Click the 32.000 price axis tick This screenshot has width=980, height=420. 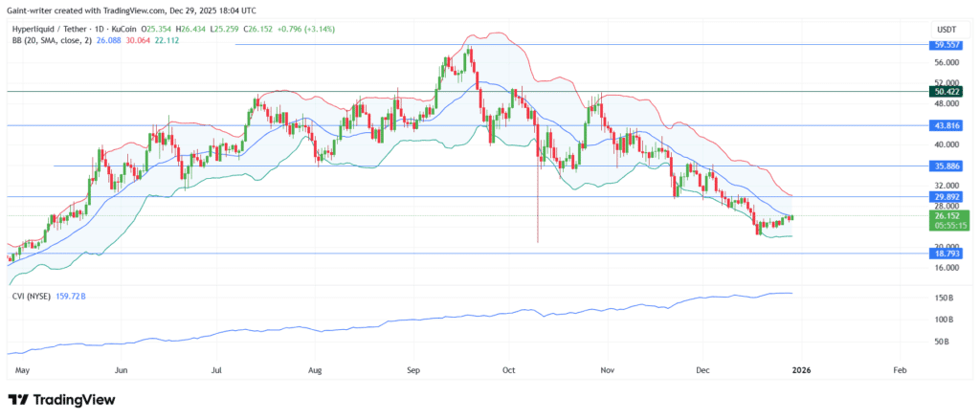(x=947, y=186)
